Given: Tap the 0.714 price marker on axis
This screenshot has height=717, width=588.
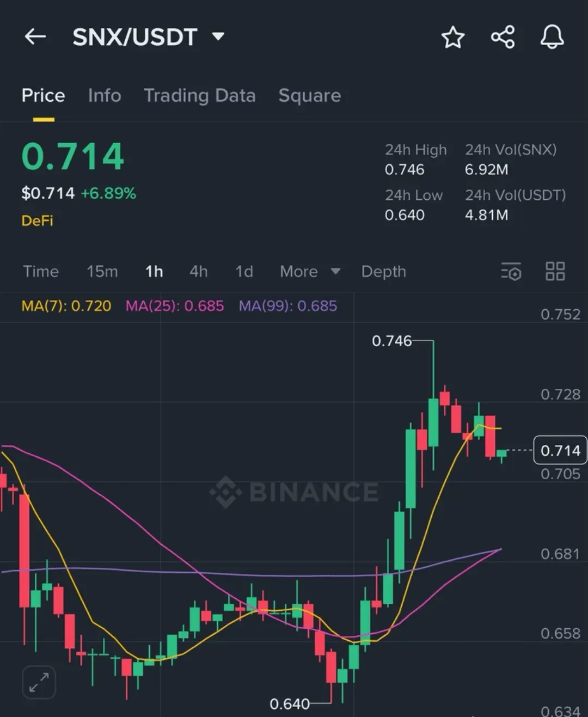Looking at the screenshot, I should [560, 450].
